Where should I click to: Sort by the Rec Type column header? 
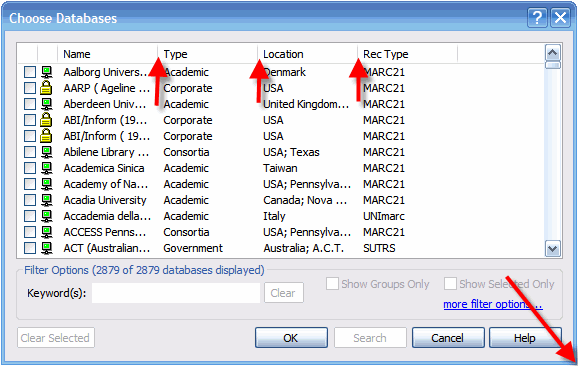408,54
